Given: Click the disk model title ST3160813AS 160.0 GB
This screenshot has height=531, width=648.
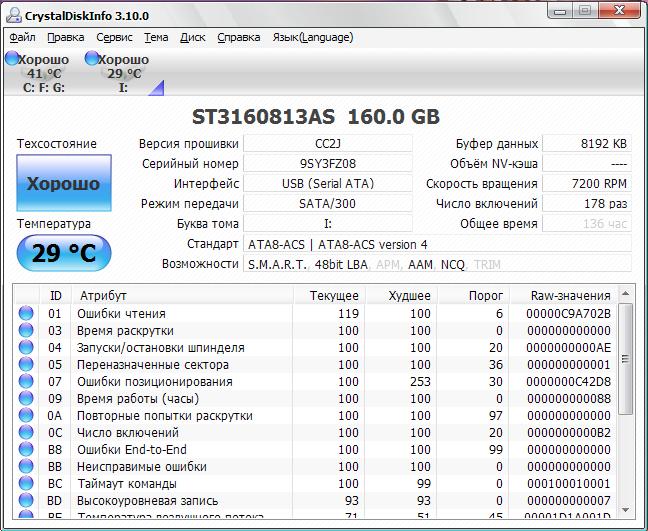Looking at the screenshot, I should click(316, 117).
